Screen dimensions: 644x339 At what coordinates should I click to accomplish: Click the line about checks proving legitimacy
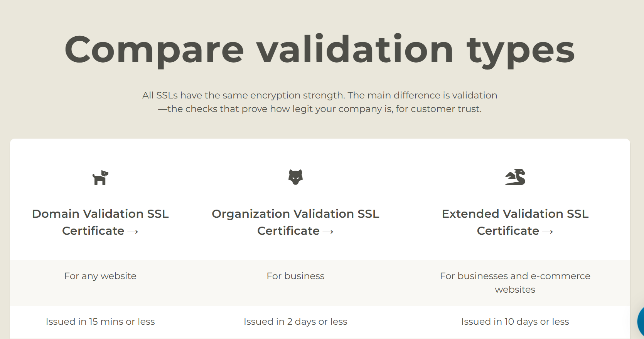click(320, 109)
